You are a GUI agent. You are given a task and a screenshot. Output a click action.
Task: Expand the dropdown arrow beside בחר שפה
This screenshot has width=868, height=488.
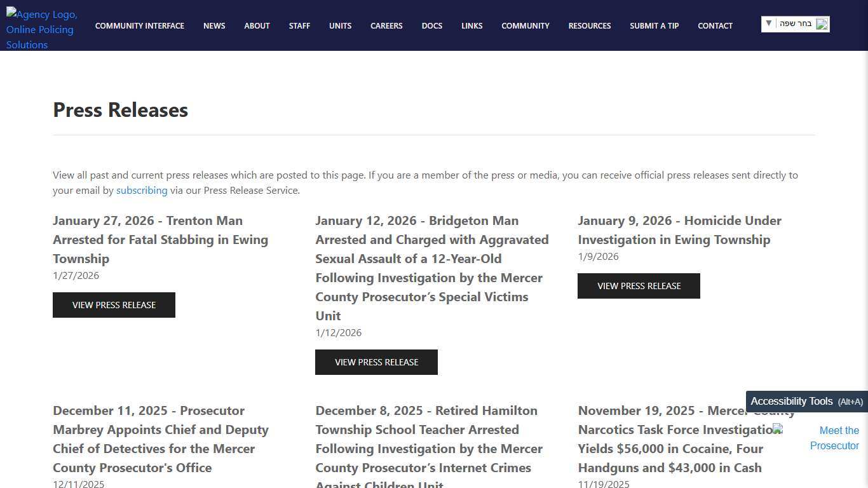click(x=770, y=24)
